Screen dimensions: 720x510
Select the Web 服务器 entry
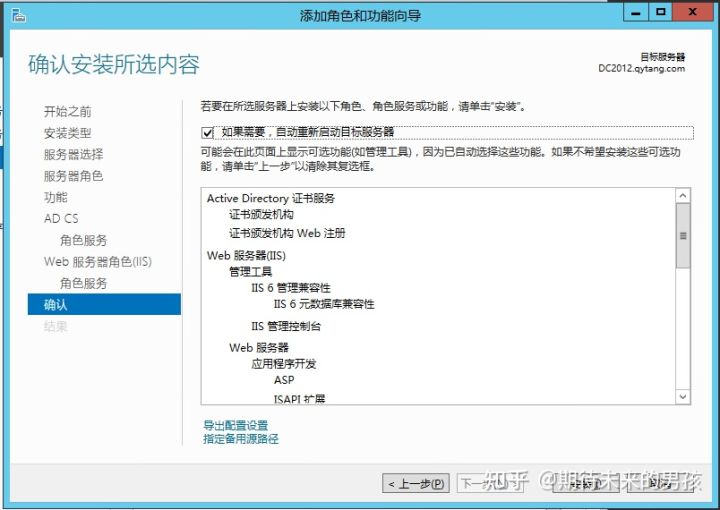259,347
